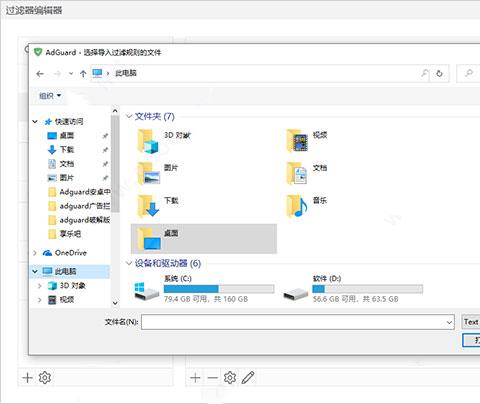Viewport: 480px width, 404px height.
Task: Click the Forward arrow in the file dialog
Action: pos(57,74)
